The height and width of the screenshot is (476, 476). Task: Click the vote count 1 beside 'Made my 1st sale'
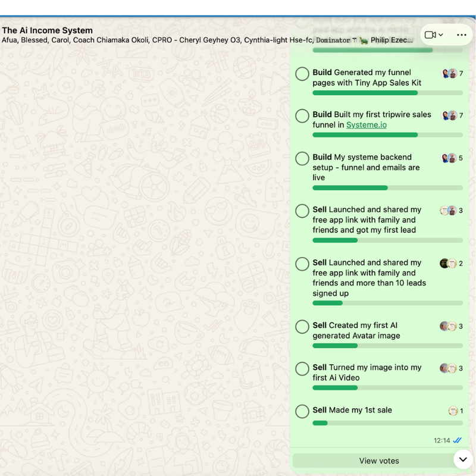click(x=462, y=411)
